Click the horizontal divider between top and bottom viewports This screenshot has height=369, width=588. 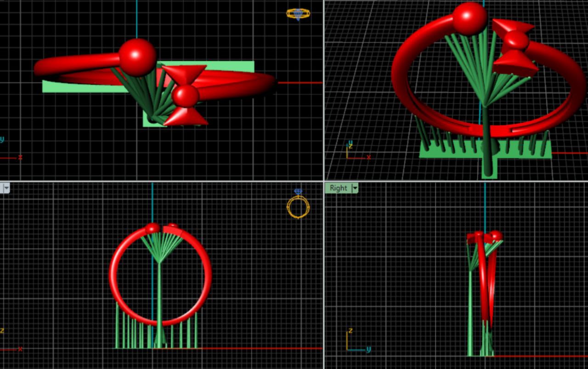161,181
